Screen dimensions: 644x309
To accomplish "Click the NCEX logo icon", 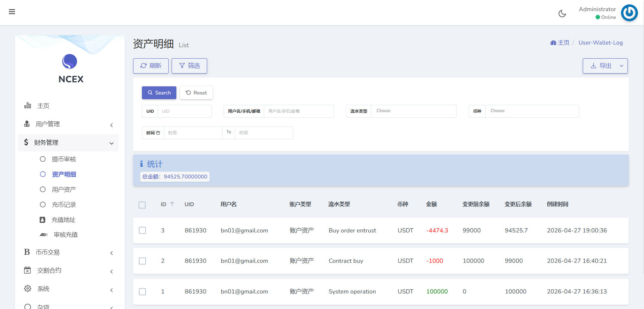I will tap(70, 62).
